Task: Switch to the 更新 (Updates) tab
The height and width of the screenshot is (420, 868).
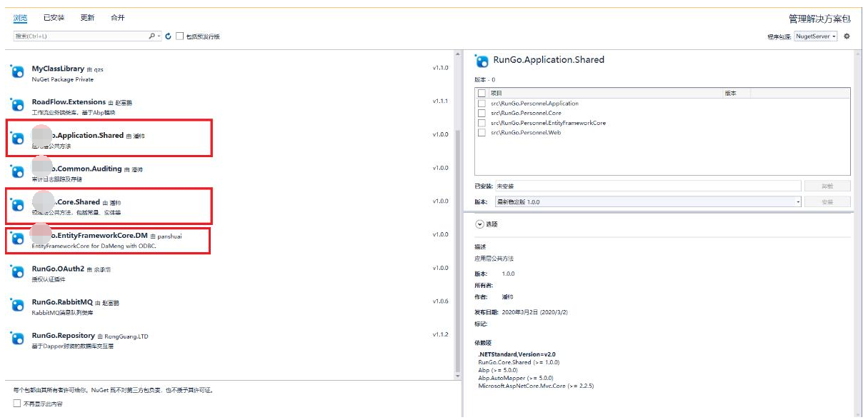Action: pyautogui.click(x=87, y=18)
